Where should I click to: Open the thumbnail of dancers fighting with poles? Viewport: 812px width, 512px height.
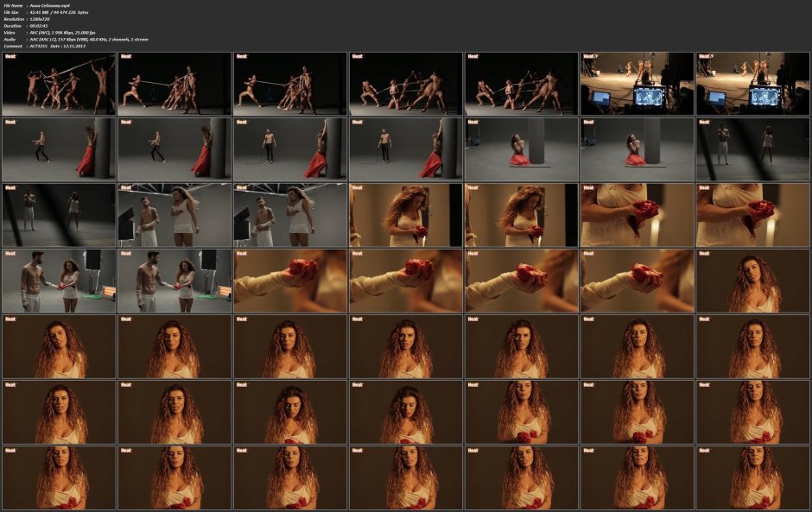(58, 84)
